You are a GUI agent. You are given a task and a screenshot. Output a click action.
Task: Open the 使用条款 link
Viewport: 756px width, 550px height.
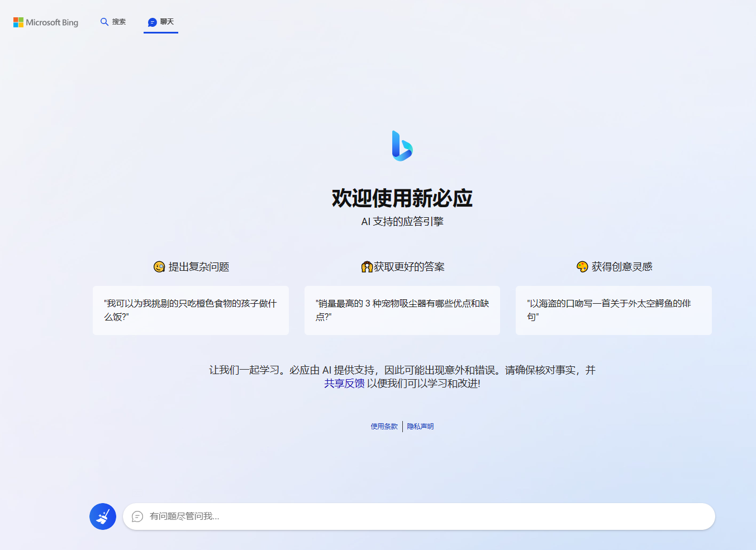tap(383, 426)
